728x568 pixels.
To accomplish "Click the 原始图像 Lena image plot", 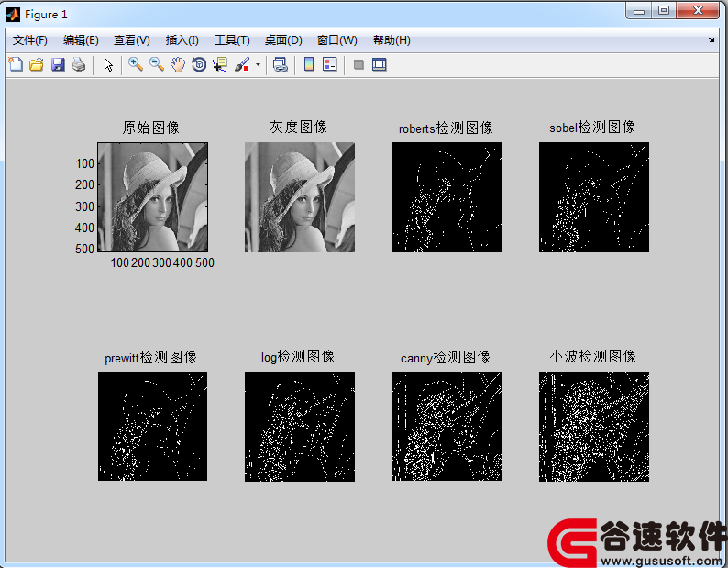I will point(153,197).
